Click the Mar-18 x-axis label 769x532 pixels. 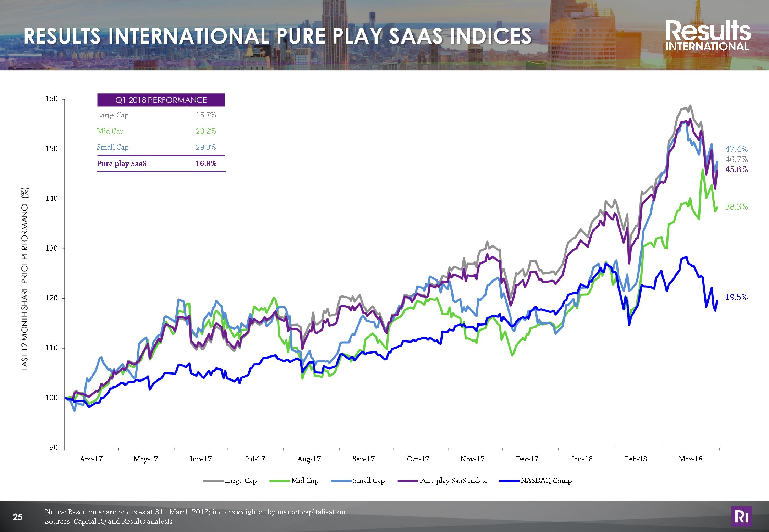(x=690, y=459)
